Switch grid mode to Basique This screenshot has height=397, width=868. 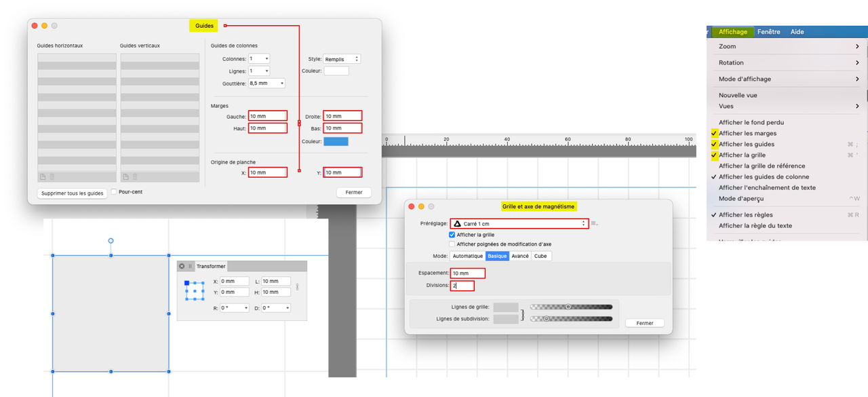pyautogui.click(x=497, y=256)
